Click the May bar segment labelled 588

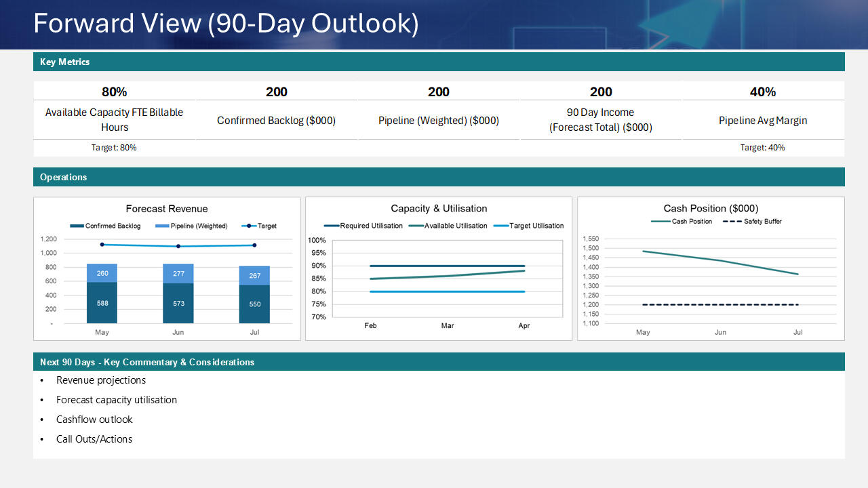(x=102, y=303)
